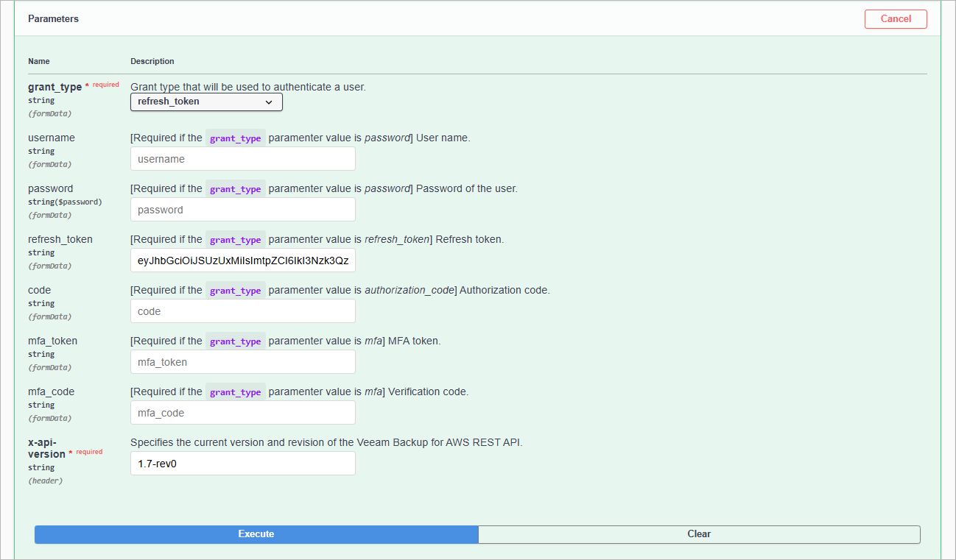Click the Parameters section heading
Screen dimensions: 956x560
53,19
